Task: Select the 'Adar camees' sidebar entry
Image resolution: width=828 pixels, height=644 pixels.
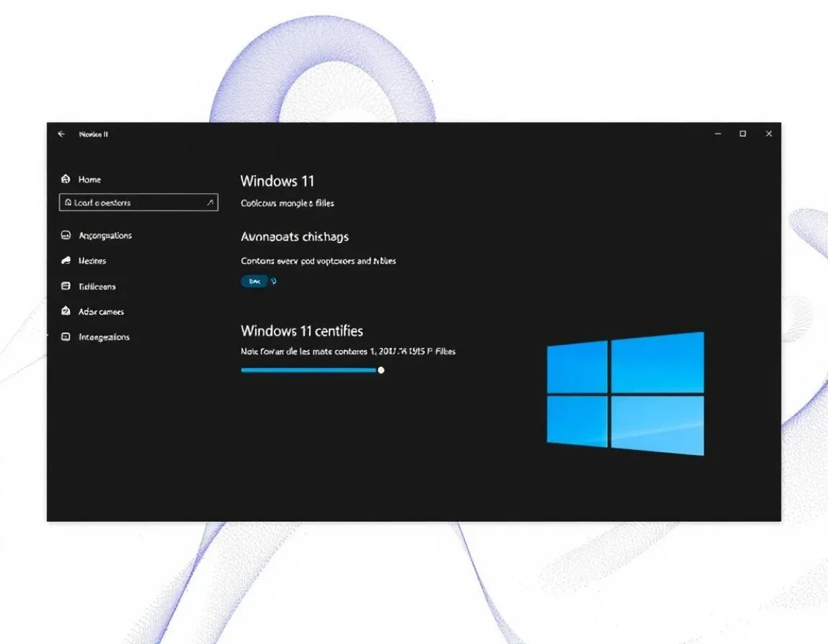Action: pos(92,311)
